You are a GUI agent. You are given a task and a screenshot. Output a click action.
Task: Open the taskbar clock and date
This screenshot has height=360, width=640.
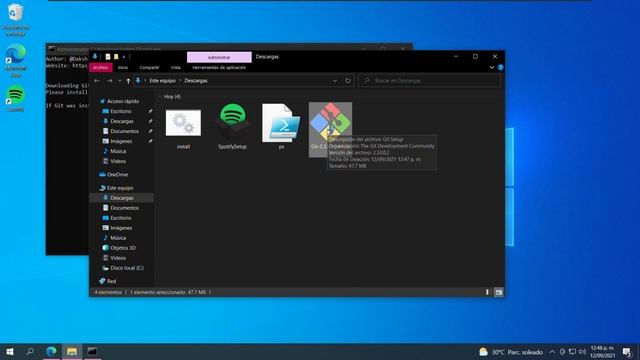click(602, 352)
